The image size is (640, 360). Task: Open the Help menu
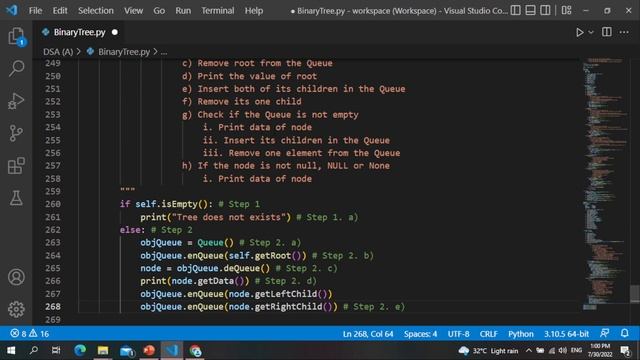point(253,11)
